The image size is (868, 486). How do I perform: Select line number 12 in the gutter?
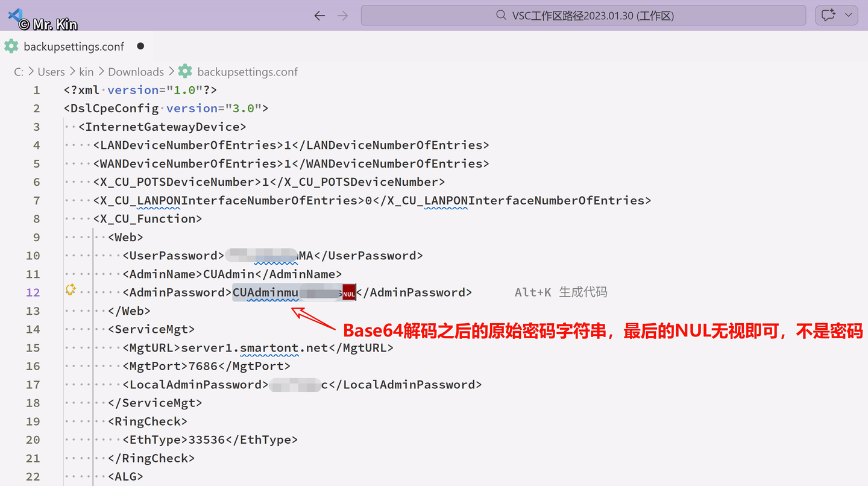[33, 292]
